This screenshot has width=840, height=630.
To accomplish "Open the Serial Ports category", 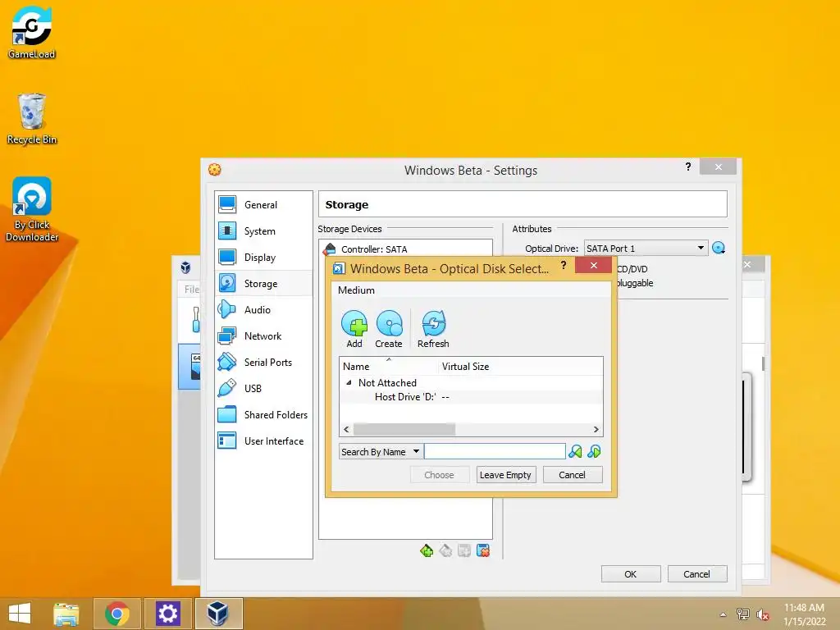I will [x=263, y=362].
